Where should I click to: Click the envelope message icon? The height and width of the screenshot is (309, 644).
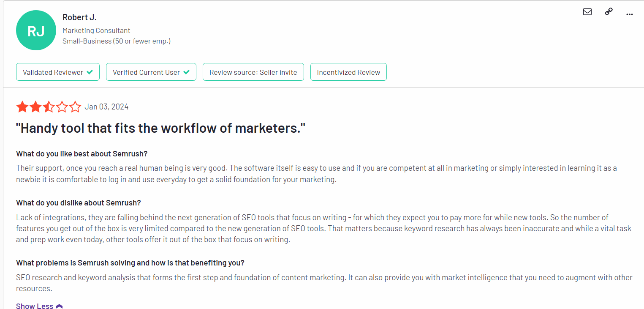587,12
